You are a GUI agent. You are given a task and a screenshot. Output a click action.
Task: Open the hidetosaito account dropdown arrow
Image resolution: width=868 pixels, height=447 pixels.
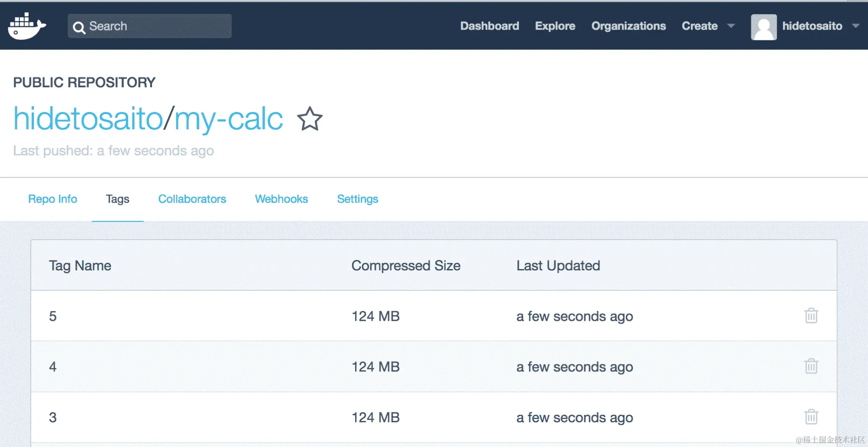[855, 26]
